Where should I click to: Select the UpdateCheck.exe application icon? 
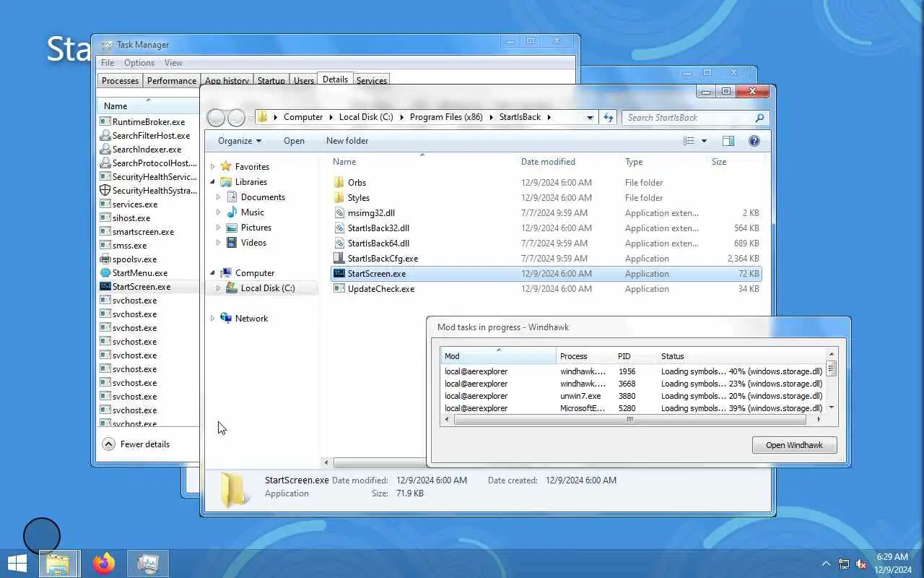point(339,289)
